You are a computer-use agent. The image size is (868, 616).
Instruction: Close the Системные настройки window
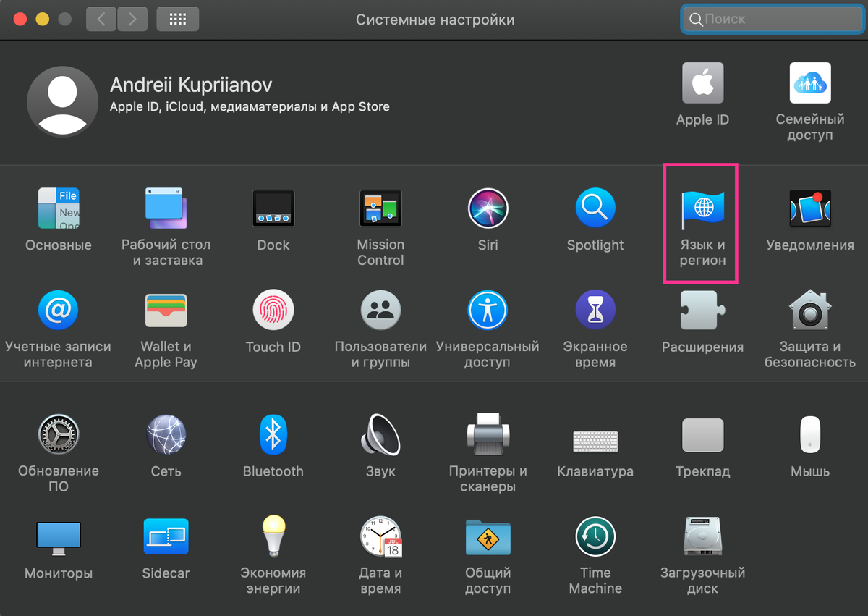(20, 20)
